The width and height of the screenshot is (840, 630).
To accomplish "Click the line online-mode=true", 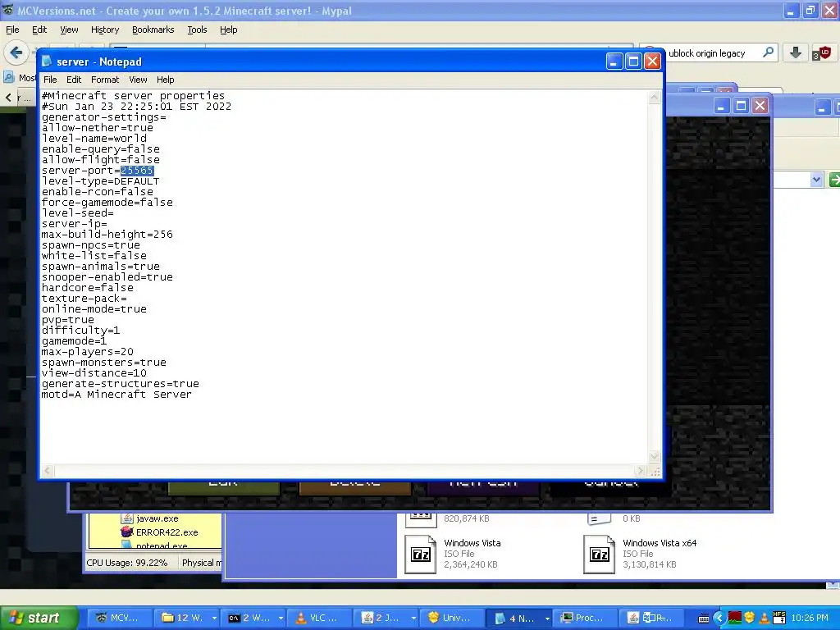I will pyautogui.click(x=94, y=309).
